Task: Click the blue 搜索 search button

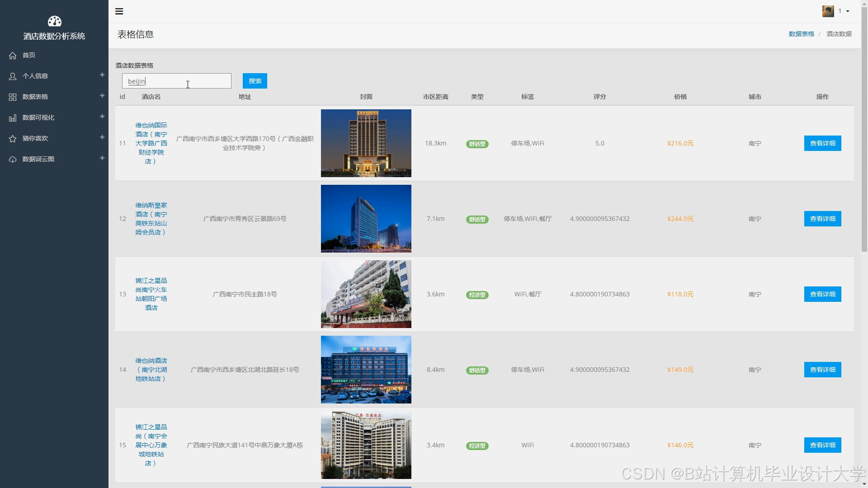Action: point(255,81)
